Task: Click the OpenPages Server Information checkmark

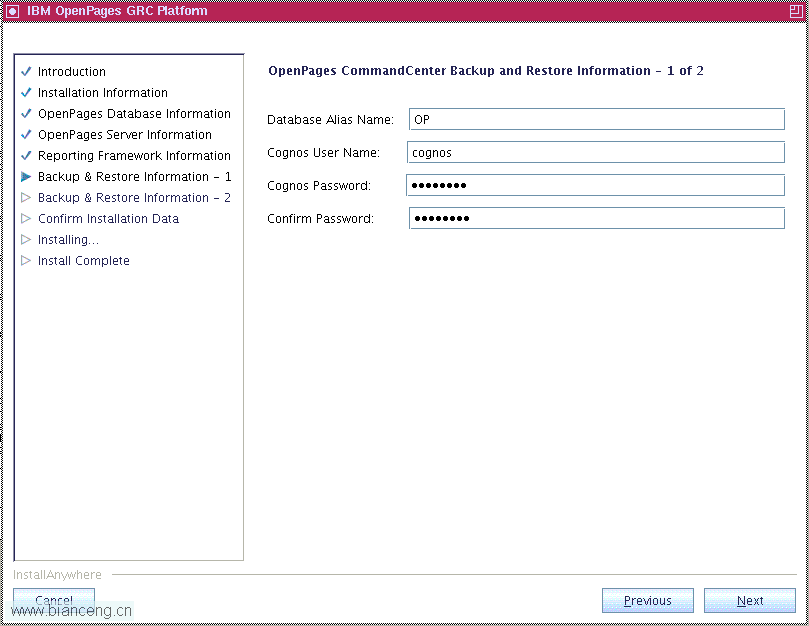Action: point(26,135)
